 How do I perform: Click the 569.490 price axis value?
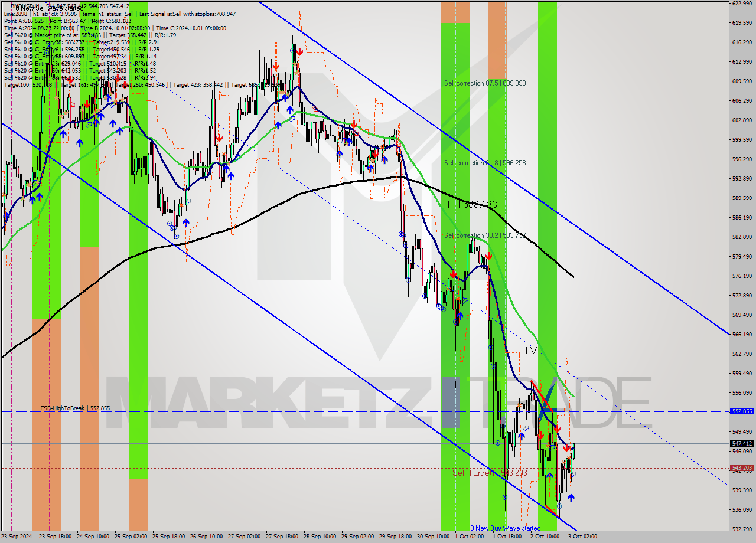tap(742, 315)
